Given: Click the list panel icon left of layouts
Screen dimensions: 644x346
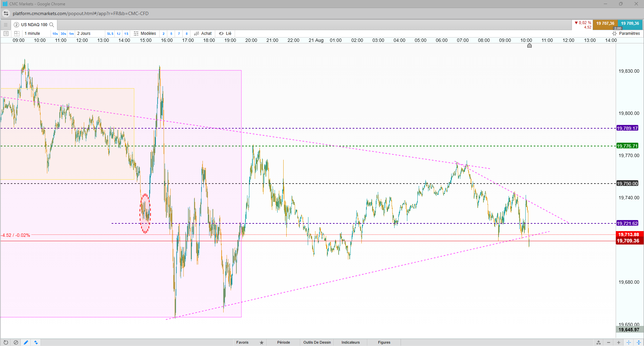Looking at the screenshot, I should point(6,33).
